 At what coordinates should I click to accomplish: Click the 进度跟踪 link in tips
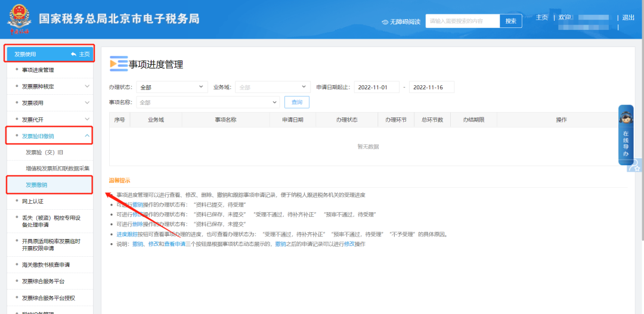pos(126,234)
